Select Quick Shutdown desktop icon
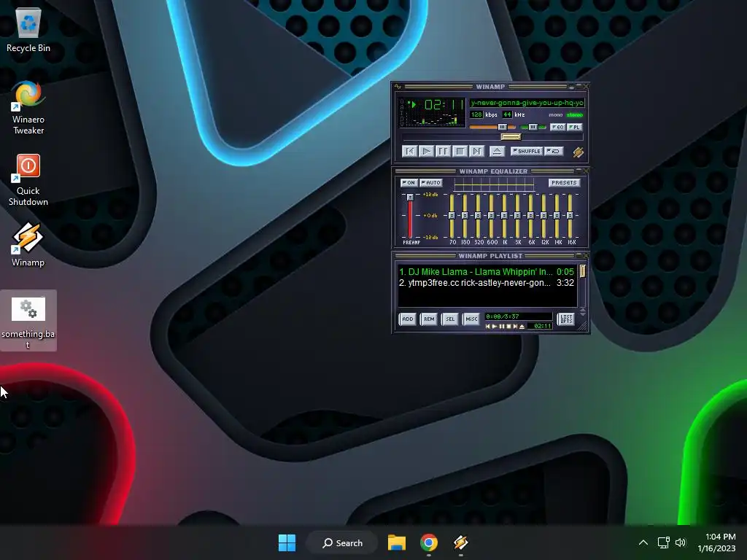 [x=28, y=180]
